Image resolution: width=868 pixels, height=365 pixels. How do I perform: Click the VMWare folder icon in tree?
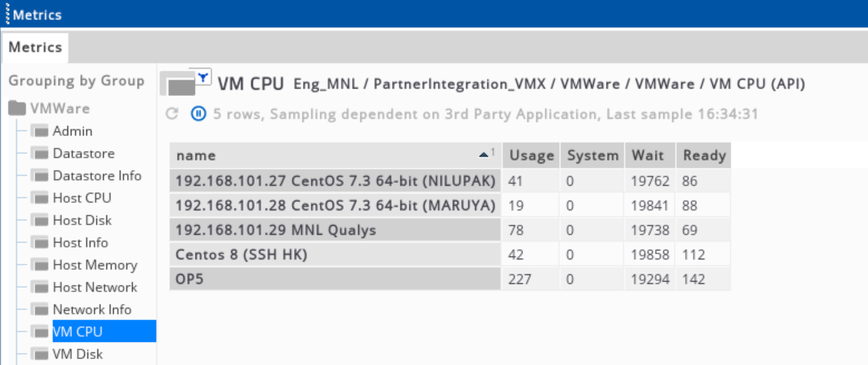click(18, 109)
